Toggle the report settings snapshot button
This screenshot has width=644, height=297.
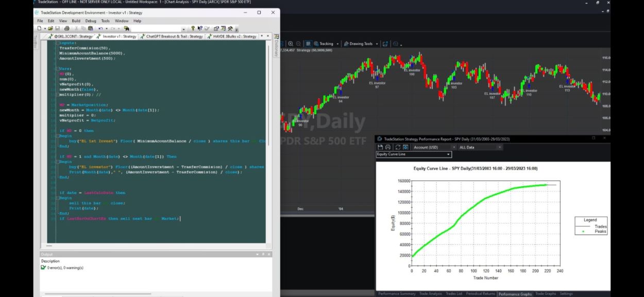(405, 147)
